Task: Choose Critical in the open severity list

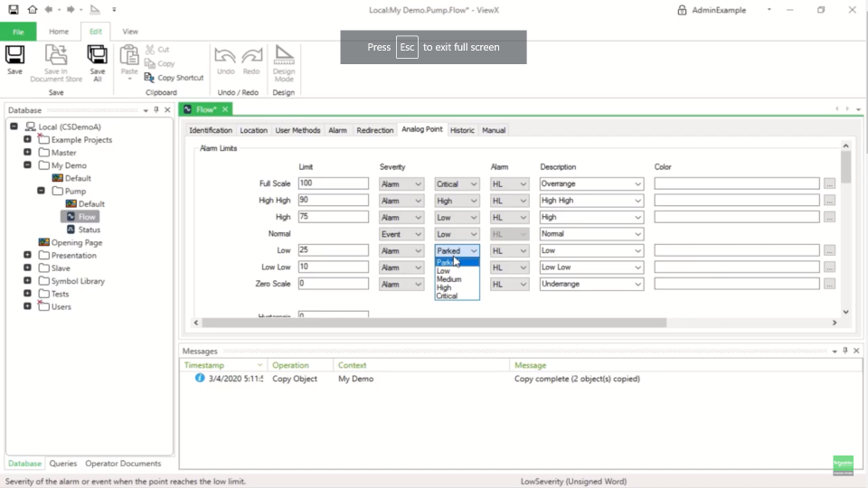Action: (x=447, y=296)
